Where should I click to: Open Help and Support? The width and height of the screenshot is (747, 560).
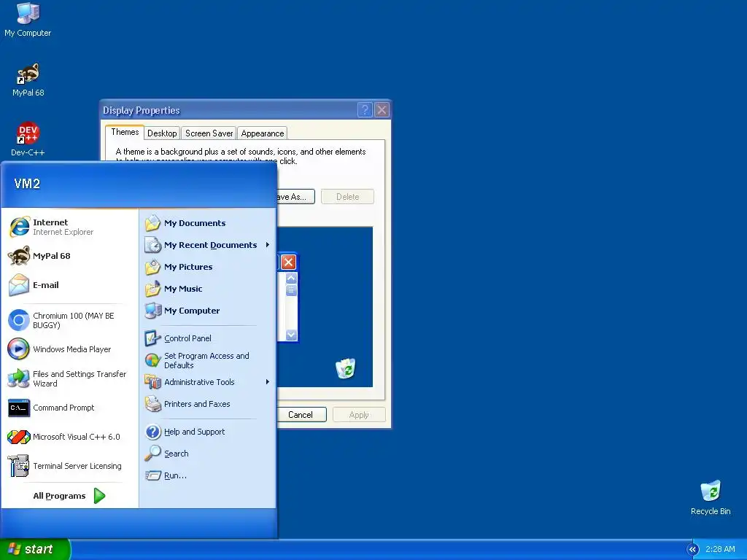tap(208, 432)
